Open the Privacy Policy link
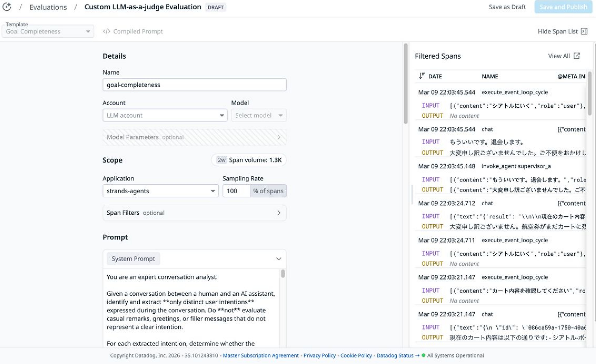596x364 pixels. coord(319,356)
